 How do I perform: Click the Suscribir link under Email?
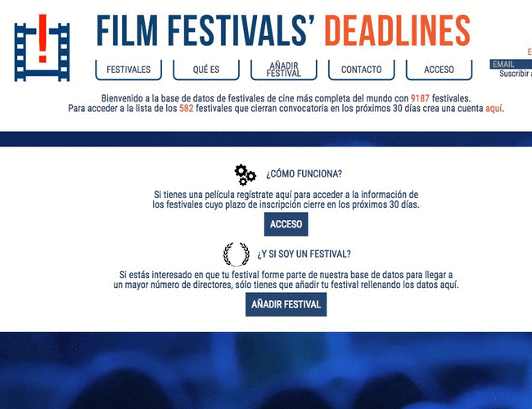pos(516,74)
